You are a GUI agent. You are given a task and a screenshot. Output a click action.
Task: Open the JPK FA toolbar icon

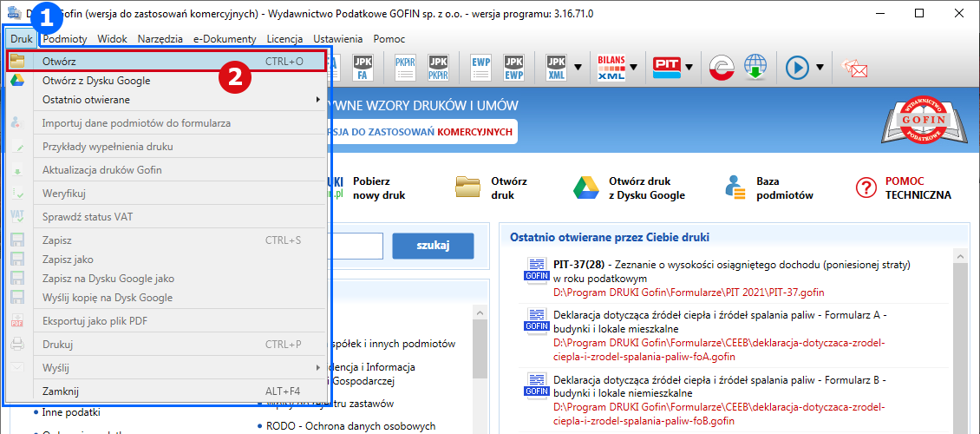tap(362, 66)
